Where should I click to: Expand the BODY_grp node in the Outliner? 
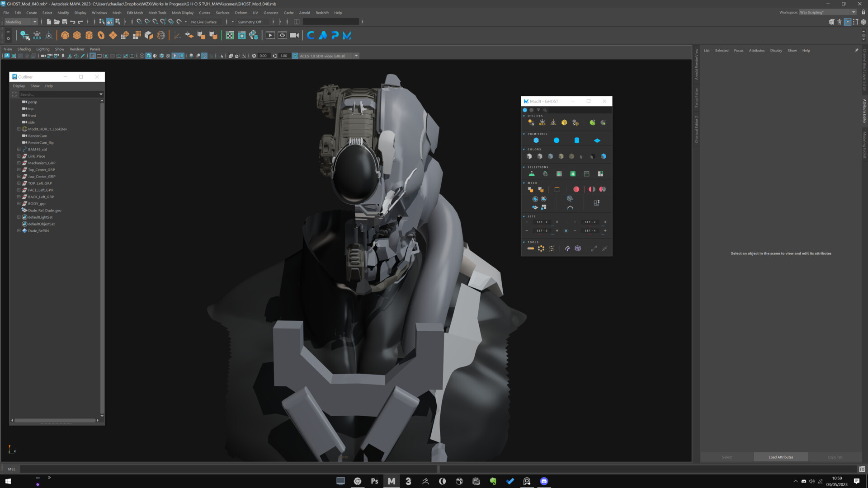(x=19, y=203)
